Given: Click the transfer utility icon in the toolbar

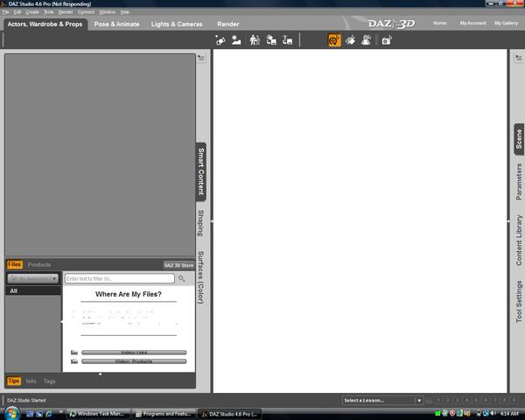Looking at the screenshot, I should (x=271, y=40).
